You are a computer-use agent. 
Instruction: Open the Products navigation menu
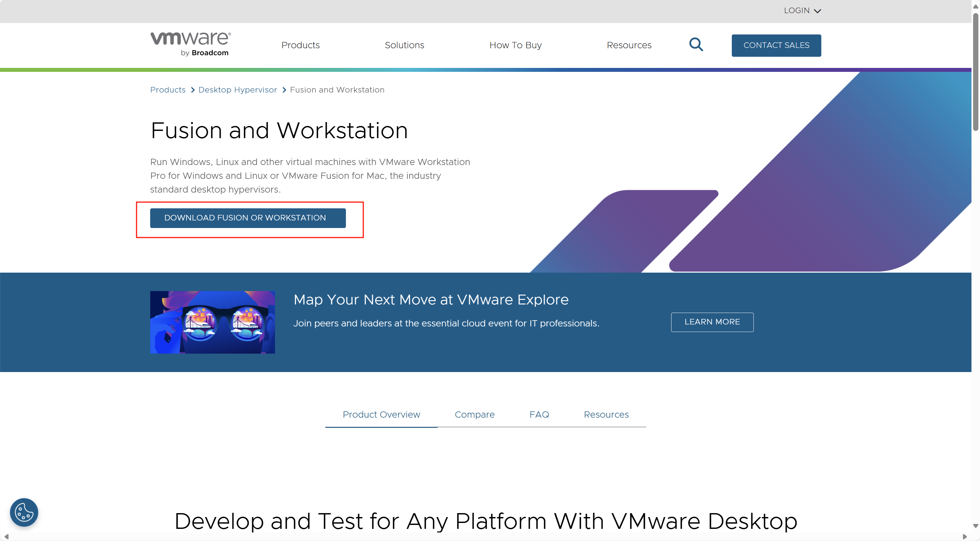[x=300, y=45]
